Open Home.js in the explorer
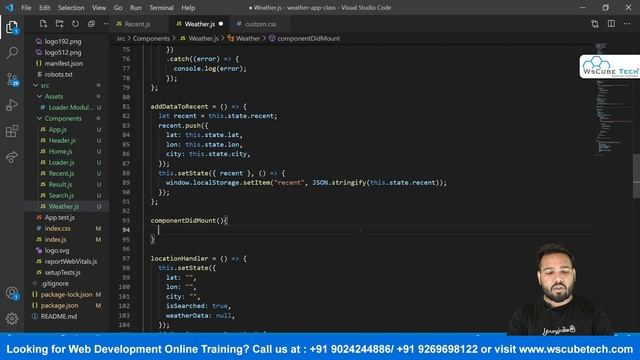Viewport: 640px width, 360px height. pos(60,151)
